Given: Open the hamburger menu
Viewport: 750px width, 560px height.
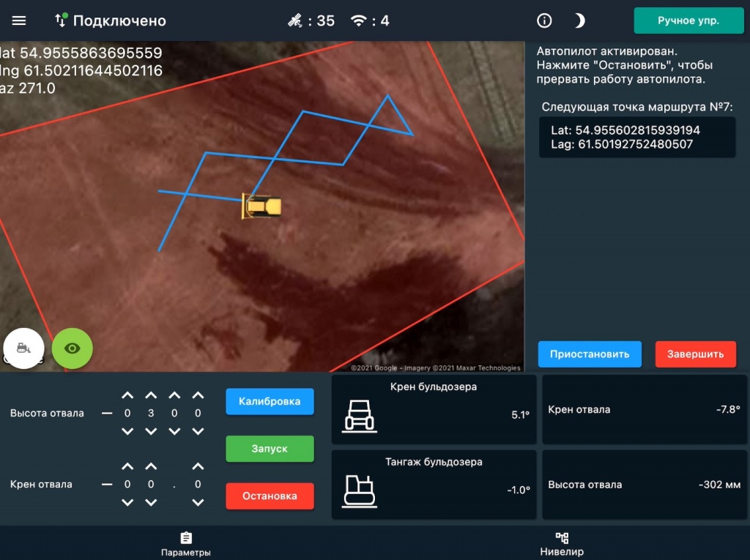Looking at the screenshot, I should (19, 20).
